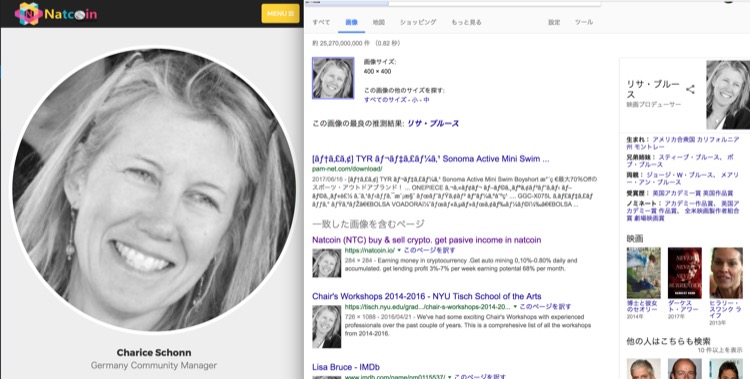
Task: Click the Natcoin logo
Action: (56, 13)
